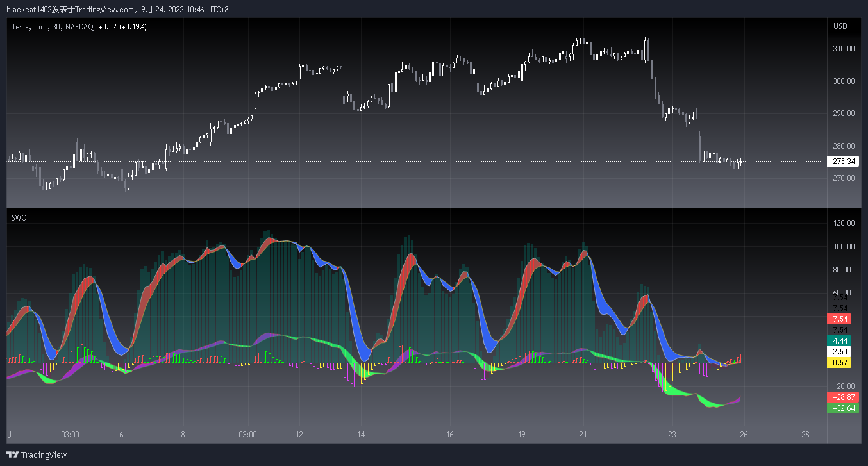Click date 6 on time axis
The width and height of the screenshot is (868, 466).
121,435
